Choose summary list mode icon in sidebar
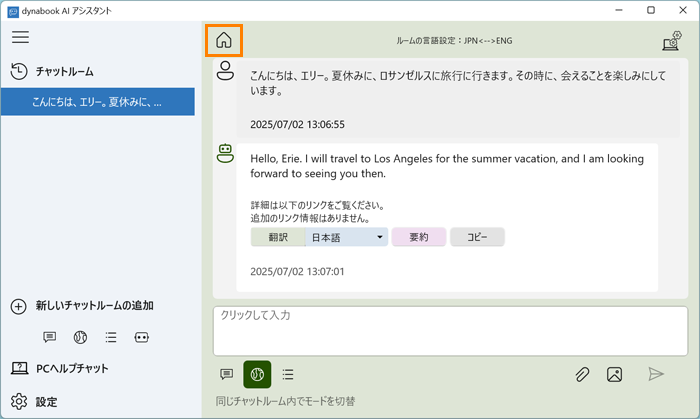 click(x=111, y=337)
